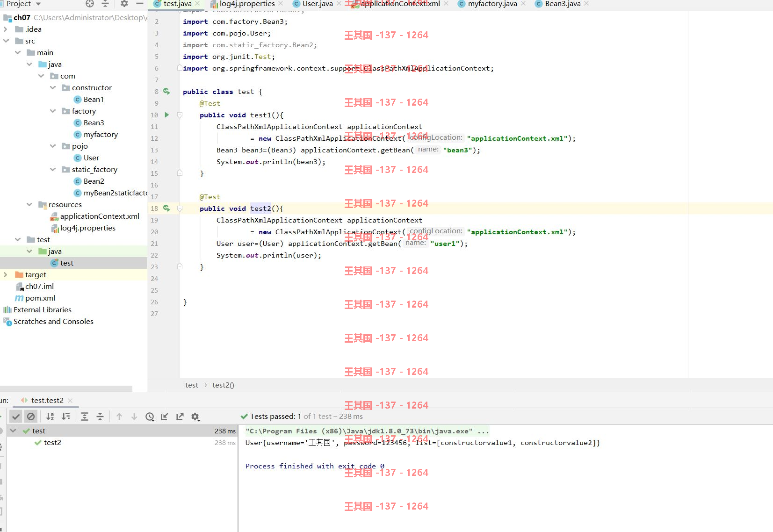Open test history clock icon
The width and height of the screenshot is (773, 532).
pos(150,417)
